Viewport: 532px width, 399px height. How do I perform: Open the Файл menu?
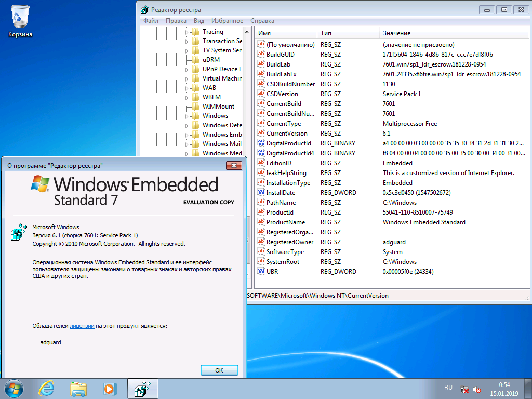pyautogui.click(x=151, y=21)
